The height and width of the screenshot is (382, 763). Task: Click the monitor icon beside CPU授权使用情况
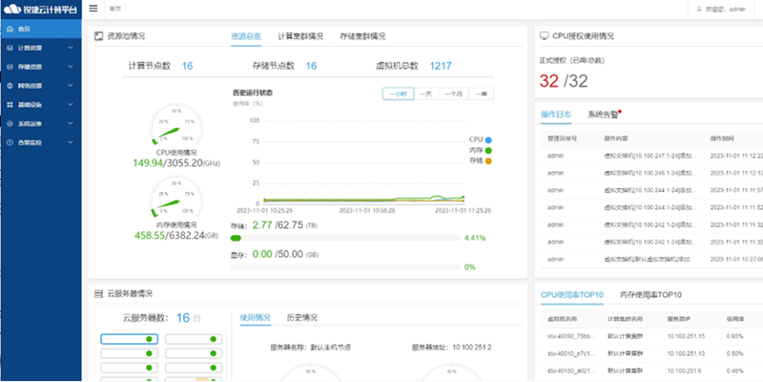[x=545, y=36]
